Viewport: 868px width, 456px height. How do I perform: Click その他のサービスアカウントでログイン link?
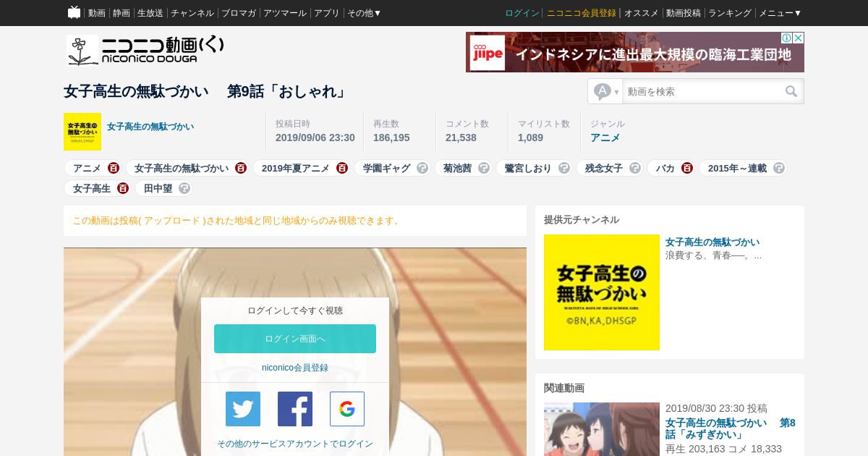coord(295,444)
